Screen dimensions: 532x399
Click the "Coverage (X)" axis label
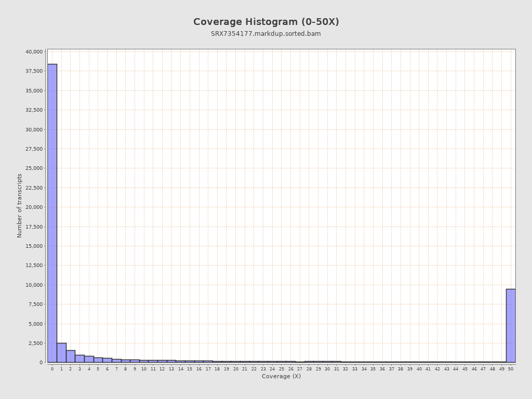[281, 376]
